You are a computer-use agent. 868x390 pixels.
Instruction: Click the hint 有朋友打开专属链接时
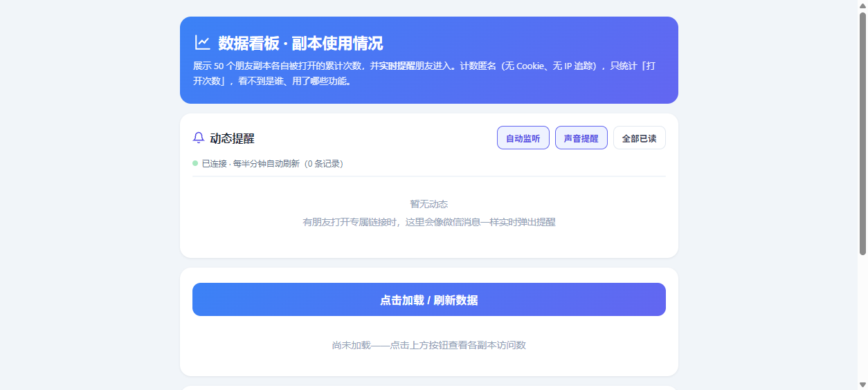point(428,222)
